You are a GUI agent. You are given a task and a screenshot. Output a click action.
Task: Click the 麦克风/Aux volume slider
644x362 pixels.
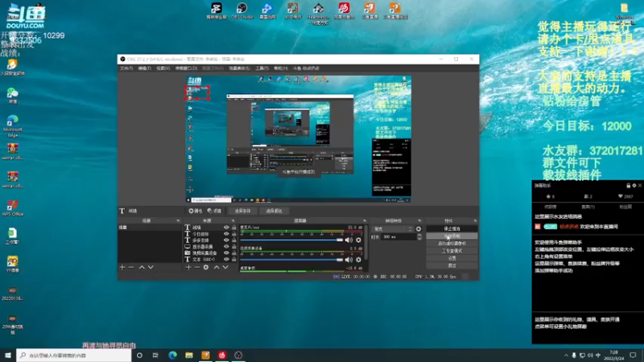coord(291,240)
